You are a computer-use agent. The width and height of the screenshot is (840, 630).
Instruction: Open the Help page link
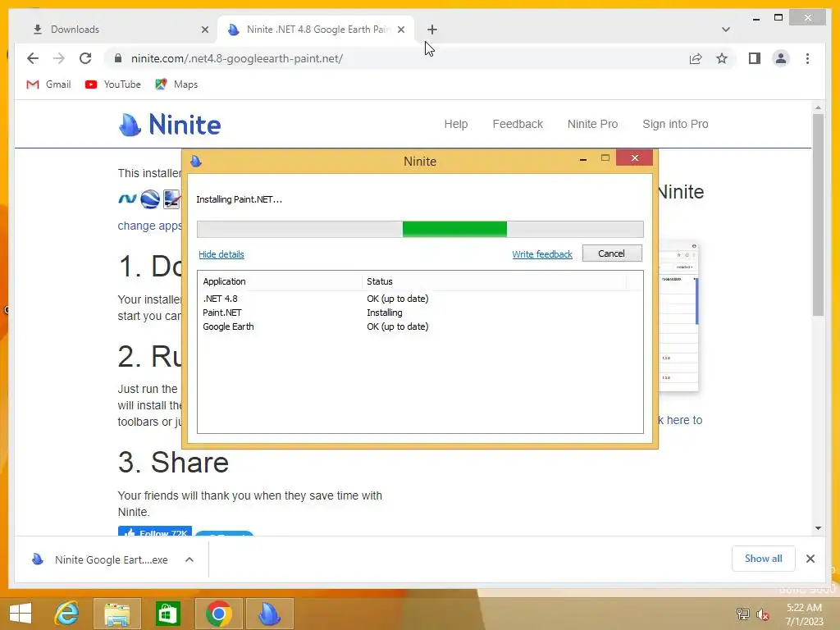pyautogui.click(x=456, y=124)
